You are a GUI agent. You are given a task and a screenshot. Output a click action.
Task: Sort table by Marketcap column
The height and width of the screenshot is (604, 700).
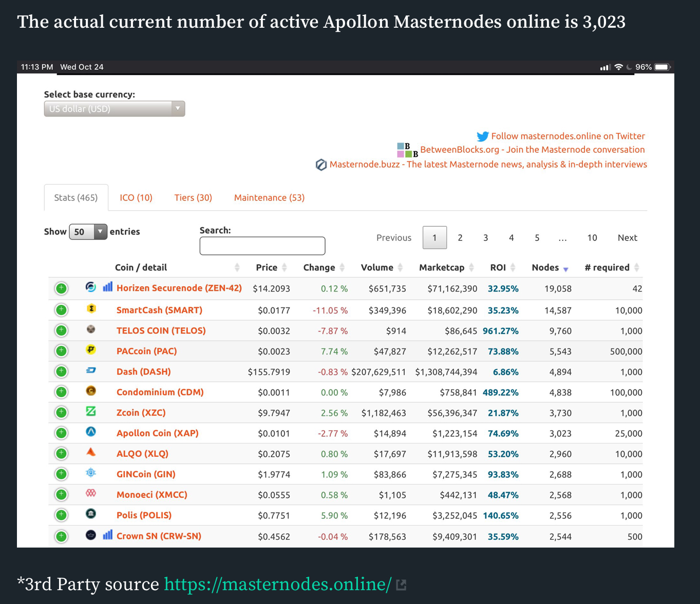[446, 267]
